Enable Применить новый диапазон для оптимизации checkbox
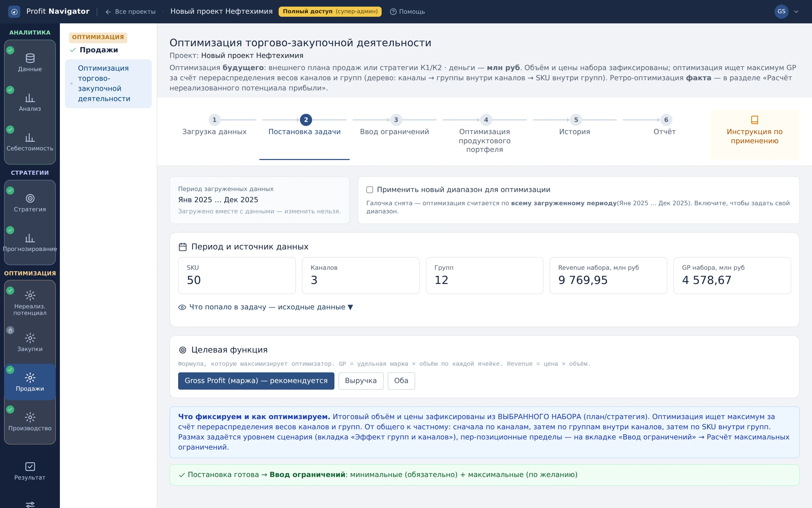 [x=370, y=190]
